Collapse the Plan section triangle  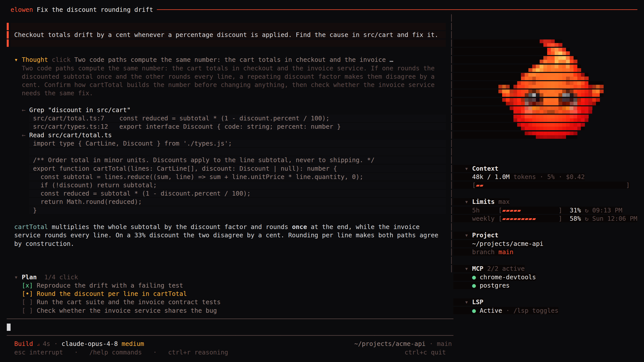(x=16, y=277)
